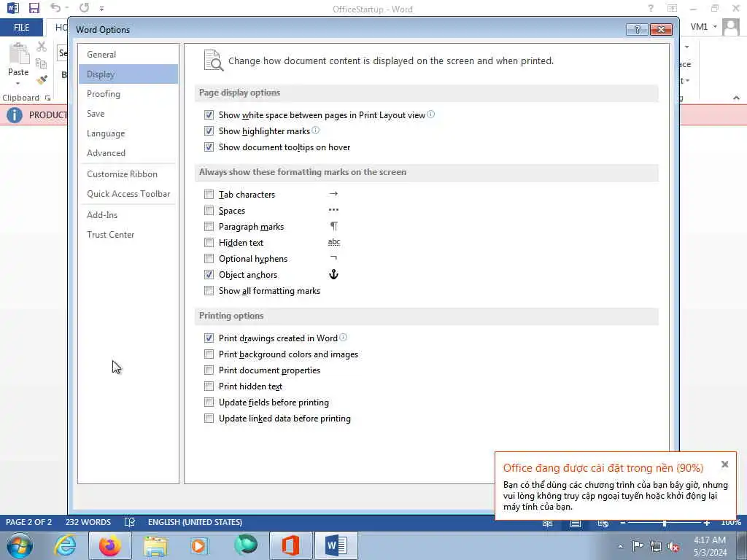
Task: Enable Print hidden text checkbox
Action: pos(209,386)
